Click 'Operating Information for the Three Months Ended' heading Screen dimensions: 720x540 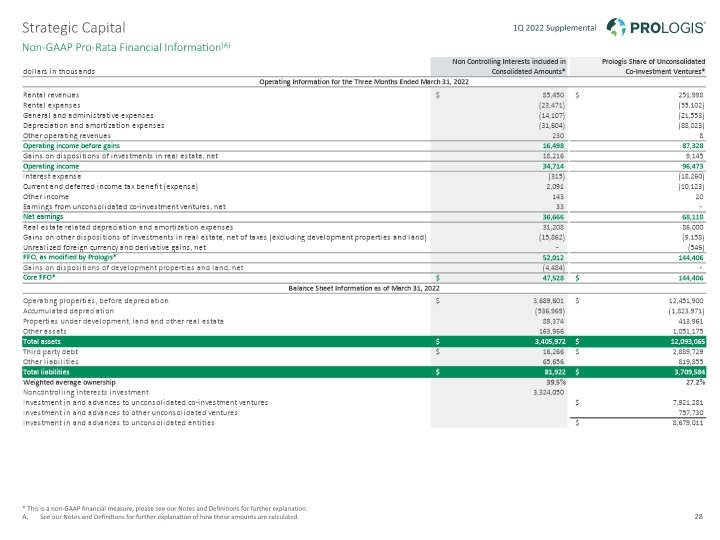[x=364, y=82]
